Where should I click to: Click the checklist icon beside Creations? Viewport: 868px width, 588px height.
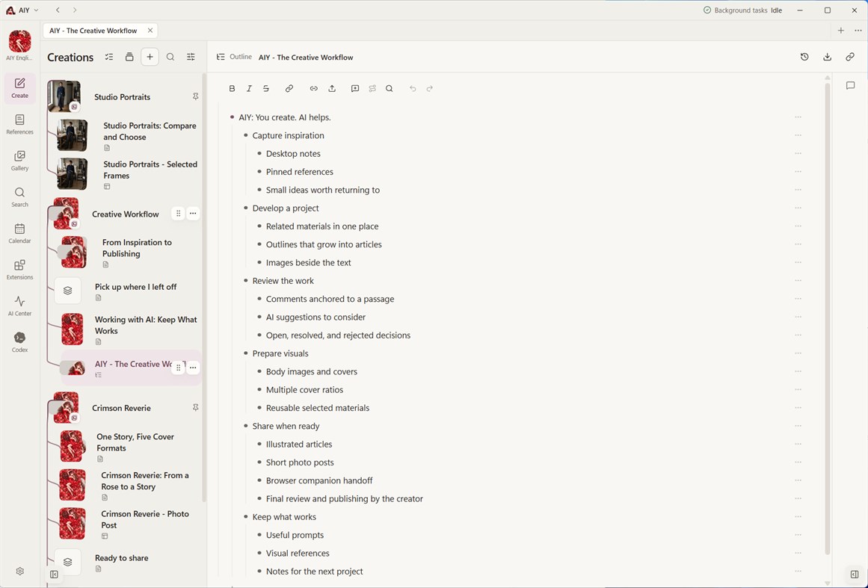(x=109, y=57)
